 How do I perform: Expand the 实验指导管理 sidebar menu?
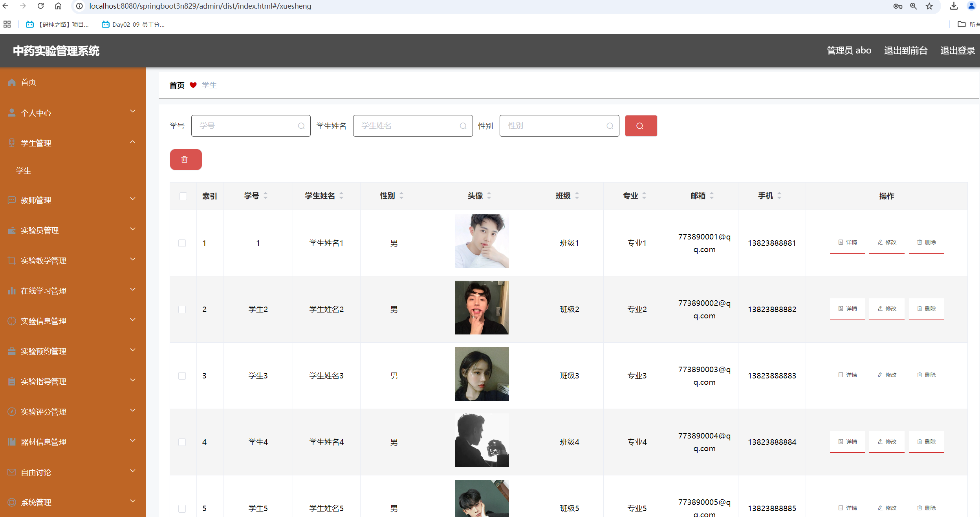pos(73,382)
